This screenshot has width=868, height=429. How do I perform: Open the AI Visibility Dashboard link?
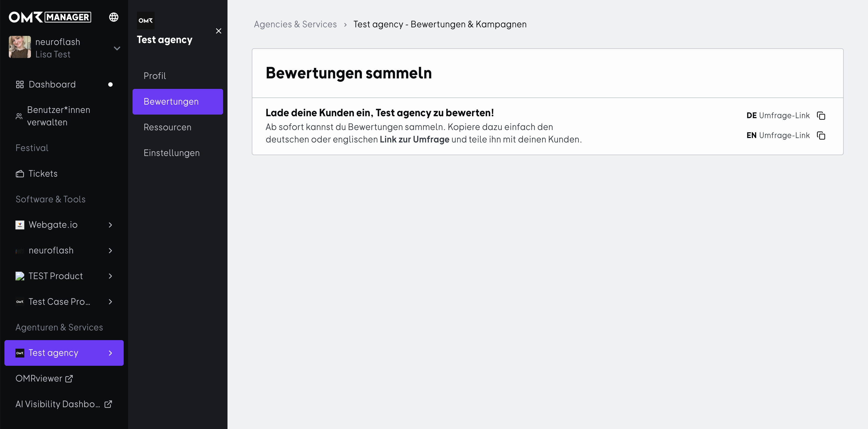click(64, 404)
